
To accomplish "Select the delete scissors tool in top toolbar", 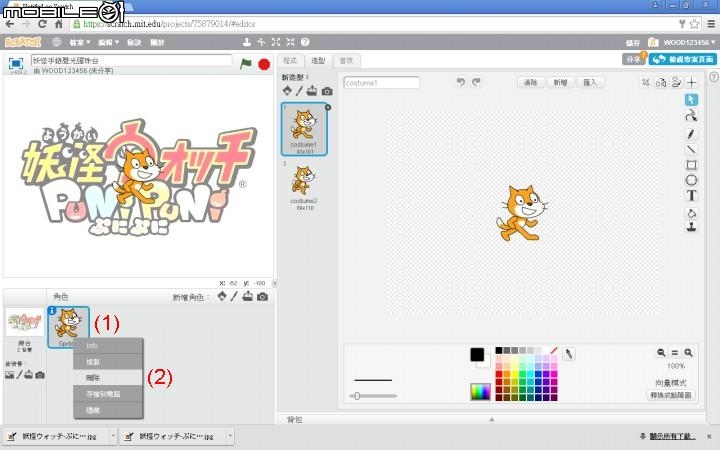I will [x=261, y=42].
